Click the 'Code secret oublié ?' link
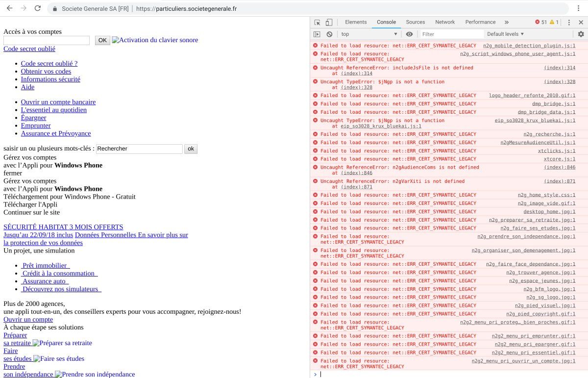Image resolution: width=588 pixels, height=378 pixels. [49, 63]
